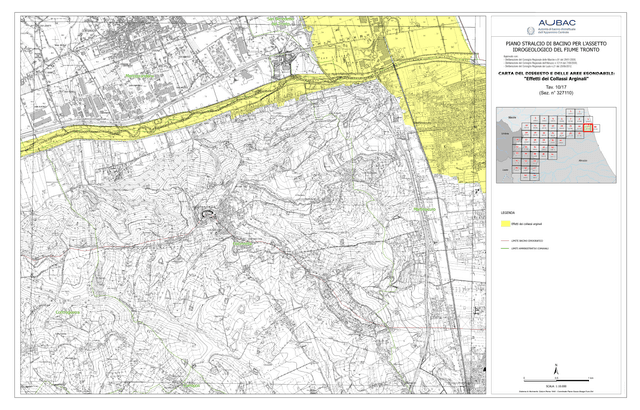Click the Tav. 10/17 sheet number
This screenshot has width=640, height=410.
pos(556,87)
